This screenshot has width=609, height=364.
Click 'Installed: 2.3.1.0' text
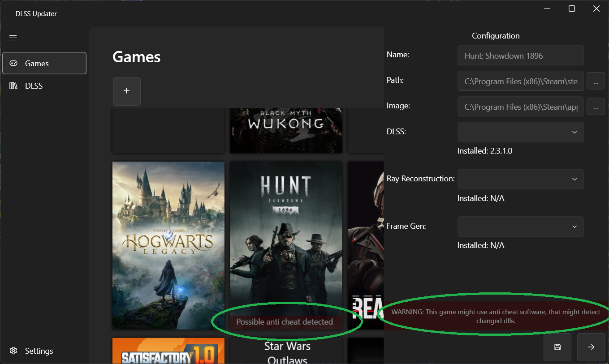click(x=485, y=151)
